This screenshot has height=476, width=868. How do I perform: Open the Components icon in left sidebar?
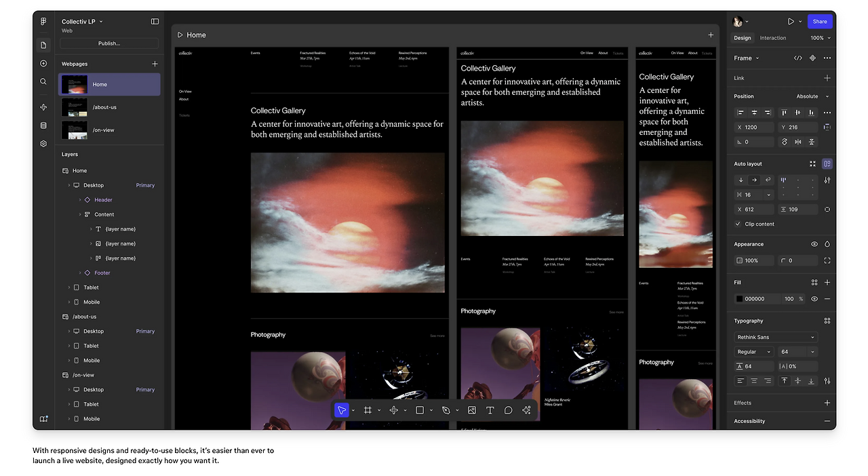click(43, 107)
